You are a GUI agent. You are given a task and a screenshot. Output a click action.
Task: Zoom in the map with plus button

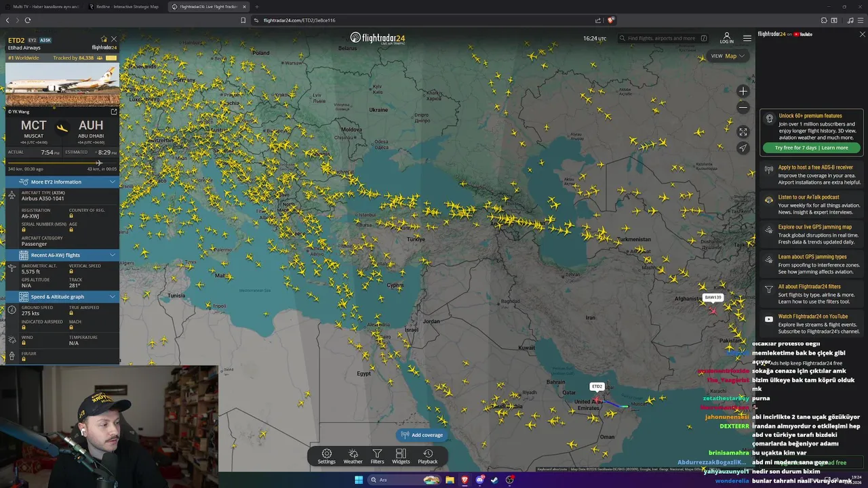coord(743,91)
